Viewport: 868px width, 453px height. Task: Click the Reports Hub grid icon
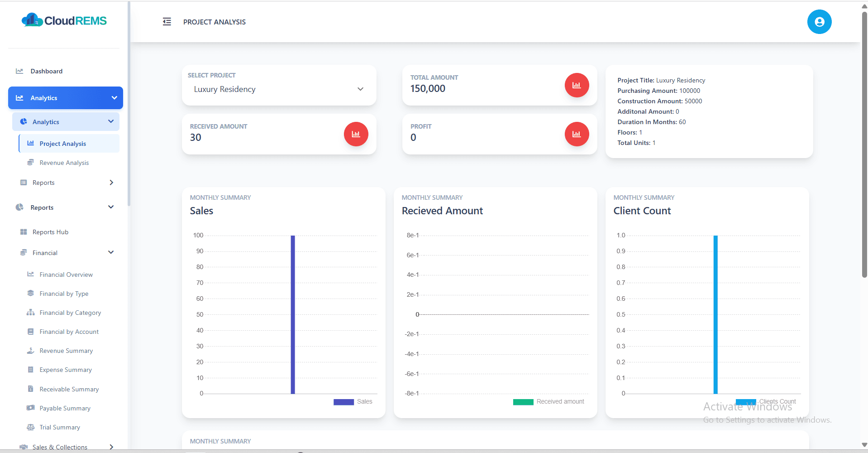[24, 232]
